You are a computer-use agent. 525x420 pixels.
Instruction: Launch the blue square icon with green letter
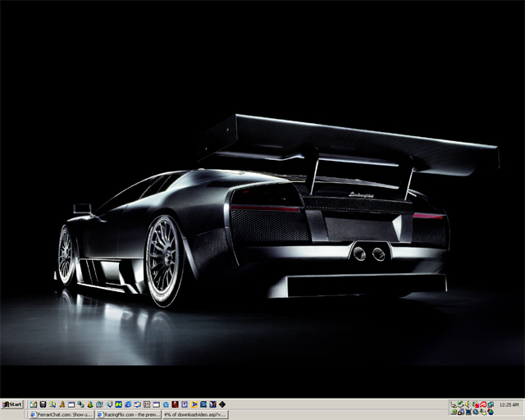tap(118, 404)
